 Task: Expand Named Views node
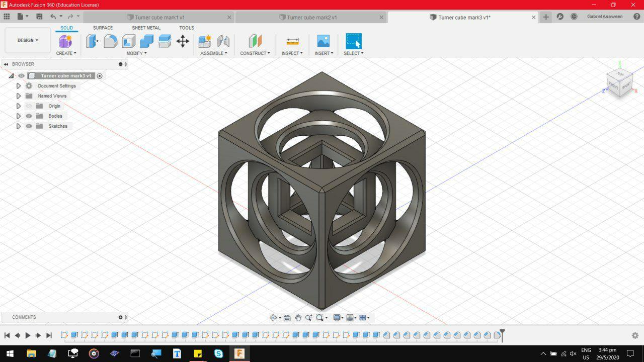[x=19, y=96]
